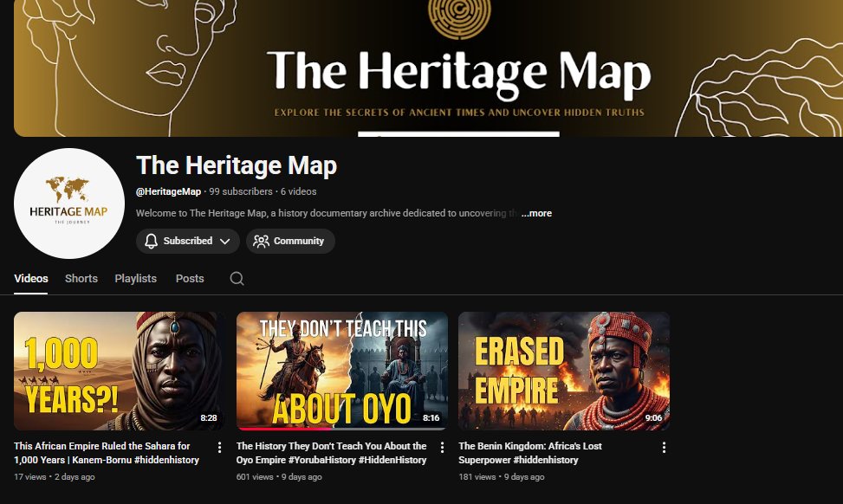Click the '99 subscribers' text
The height and width of the screenshot is (504, 843).
[x=241, y=191]
